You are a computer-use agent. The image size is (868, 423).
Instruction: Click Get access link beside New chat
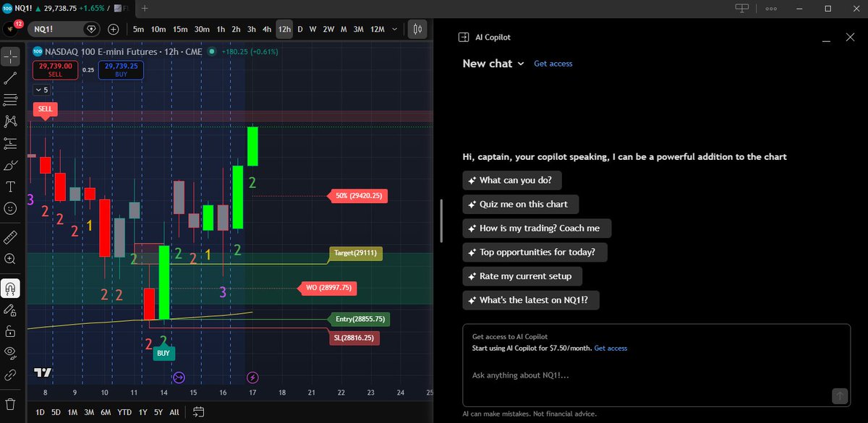click(x=553, y=64)
